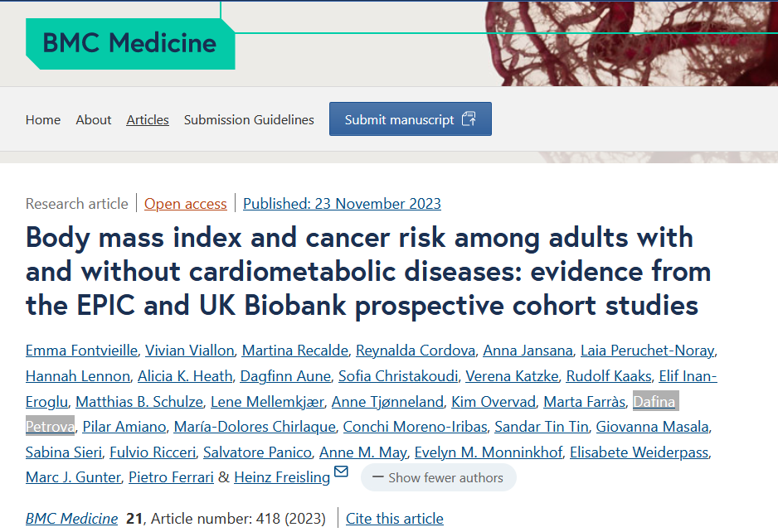778x532 pixels.
Task: Open author Emma Fontvieille's details
Action: tap(80, 351)
